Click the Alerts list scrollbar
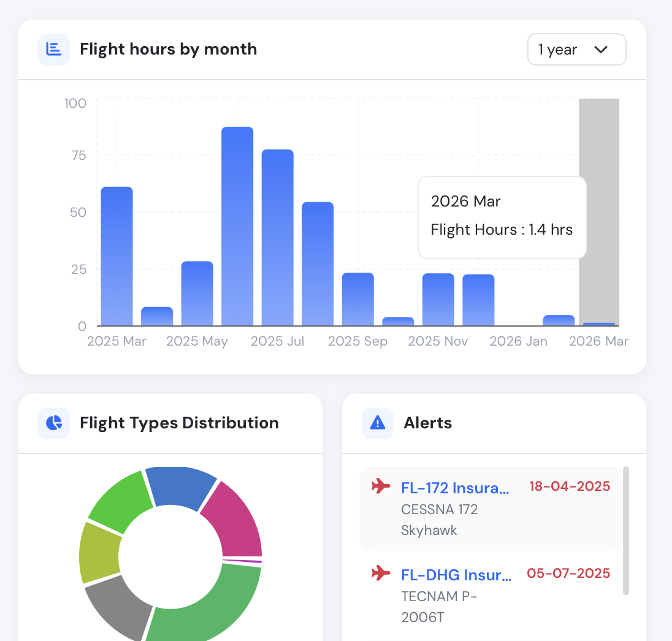Screen dimensions: 672x641 coord(626,531)
